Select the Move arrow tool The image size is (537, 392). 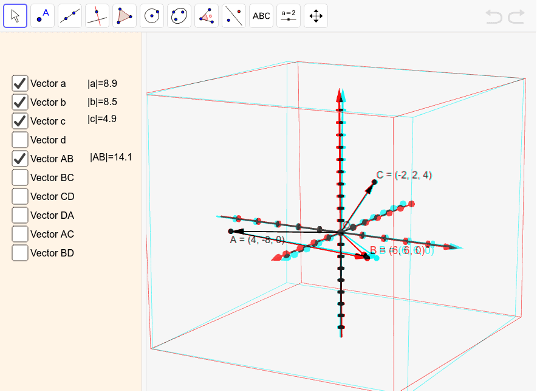click(x=15, y=16)
